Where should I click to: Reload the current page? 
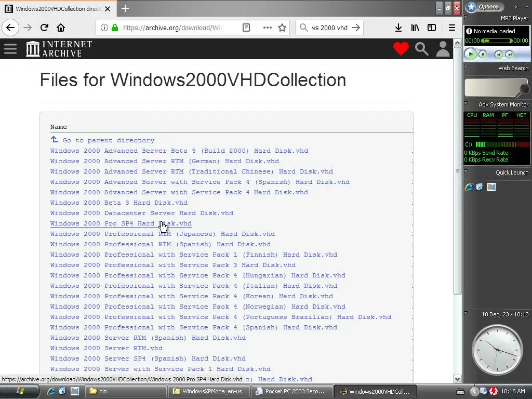pos(44,28)
